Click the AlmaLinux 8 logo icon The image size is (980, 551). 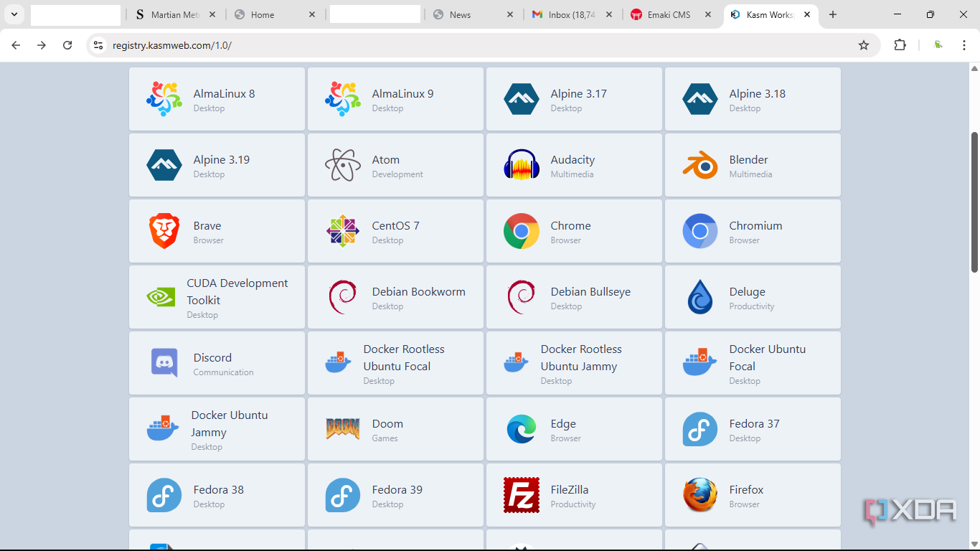(164, 99)
